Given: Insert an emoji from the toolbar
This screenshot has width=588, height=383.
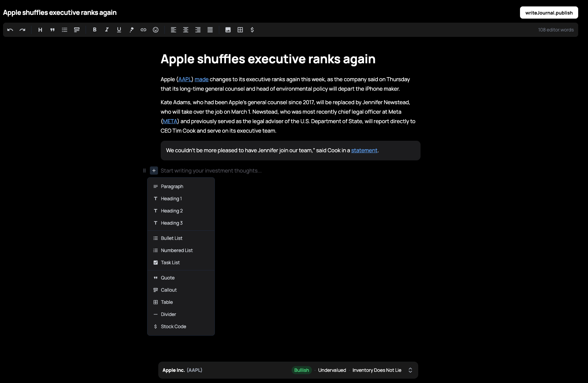Looking at the screenshot, I should pyautogui.click(x=156, y=30).
